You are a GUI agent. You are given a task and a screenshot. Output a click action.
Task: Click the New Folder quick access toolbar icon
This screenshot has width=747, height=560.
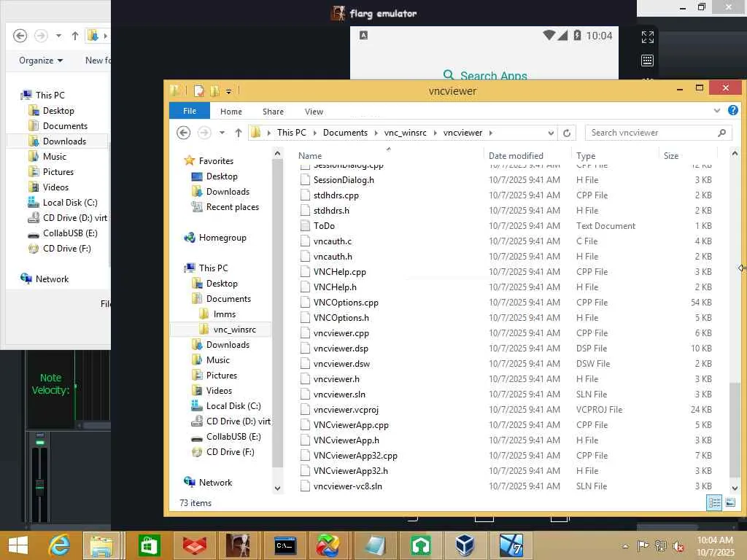coord(215,90)
